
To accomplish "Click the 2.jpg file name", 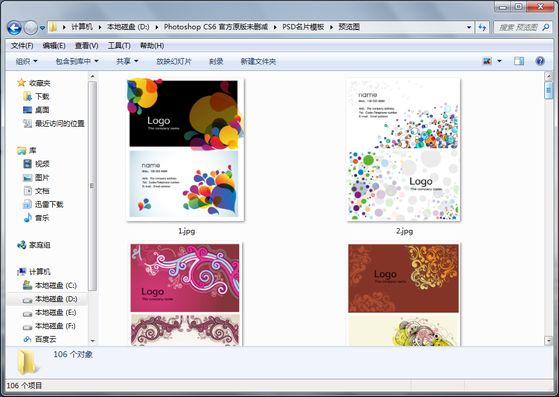I will [404, 231].
